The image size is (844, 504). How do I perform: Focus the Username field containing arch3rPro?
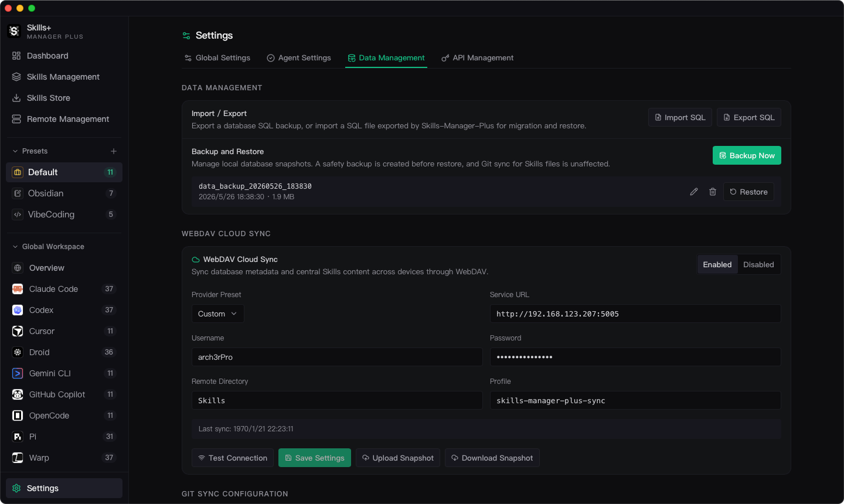[337, 357]
